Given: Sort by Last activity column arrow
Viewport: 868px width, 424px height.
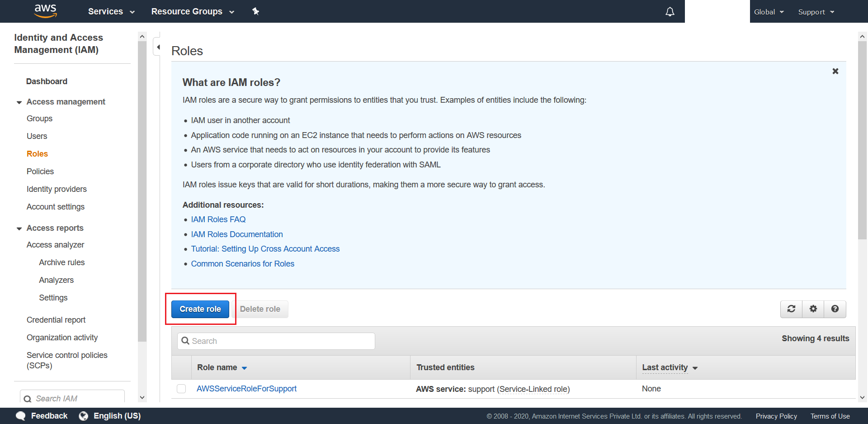Looking at the screenshot, I should tap(695, 368).
